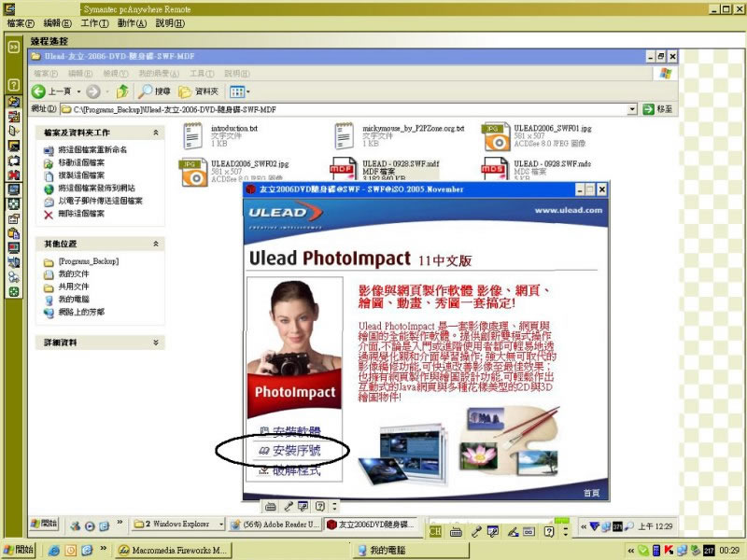This screenshot has width=747, height=560.
Task: Click the red K antivirus tray icon
Action: click(669, 551)
